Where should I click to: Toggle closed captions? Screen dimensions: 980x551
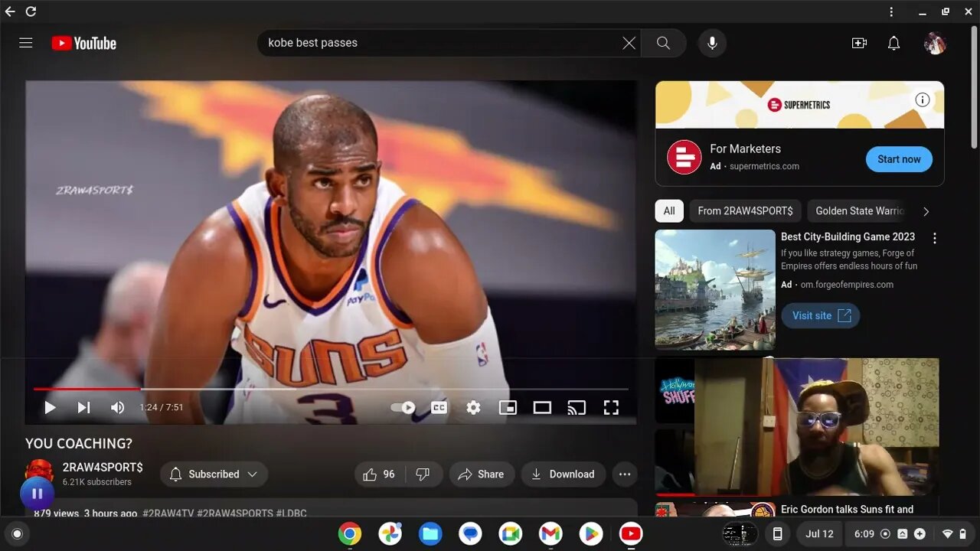(x=439, y=408)
